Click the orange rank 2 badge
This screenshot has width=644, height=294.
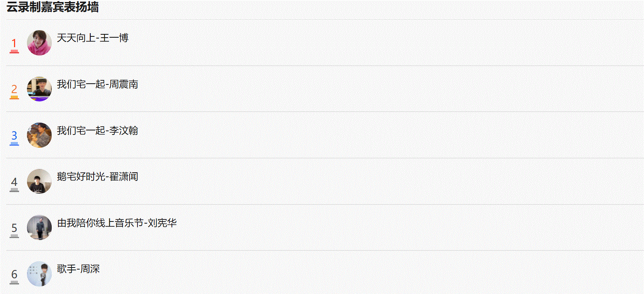pyautogui.click(x=14, y=92)
